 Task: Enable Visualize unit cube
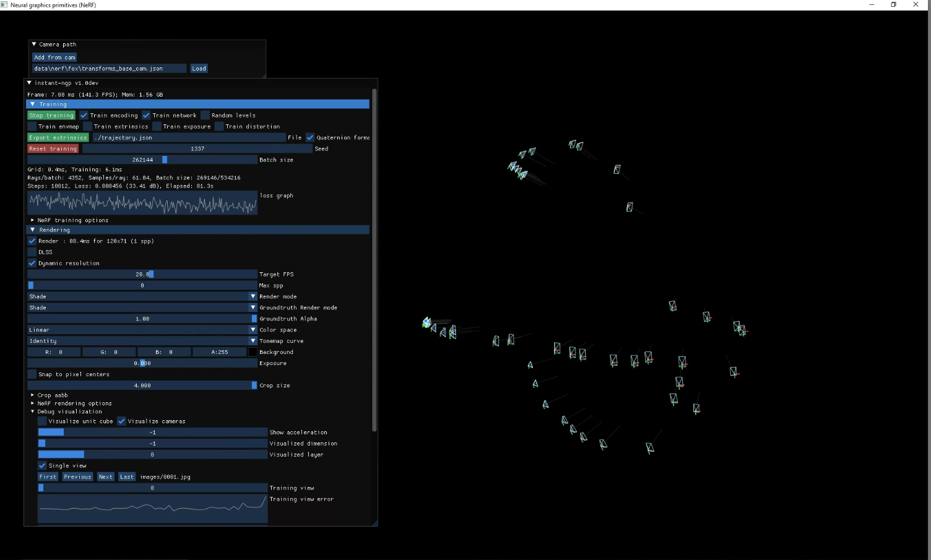[41, 421]
